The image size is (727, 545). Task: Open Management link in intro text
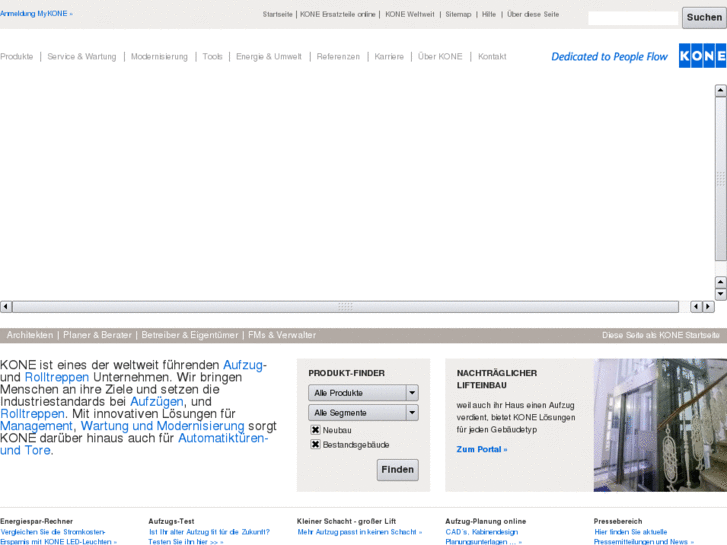point(36,426)
